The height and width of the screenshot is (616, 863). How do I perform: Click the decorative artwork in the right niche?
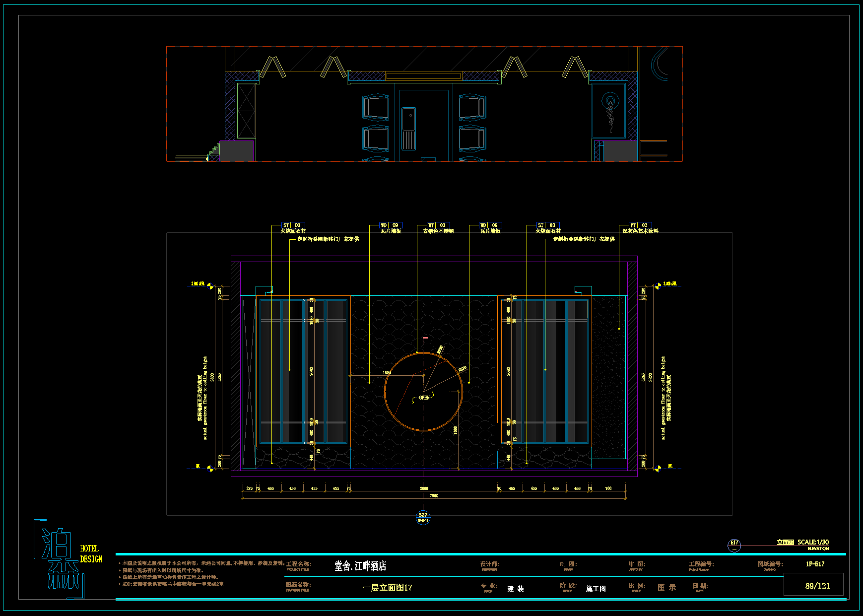point(610,112)
